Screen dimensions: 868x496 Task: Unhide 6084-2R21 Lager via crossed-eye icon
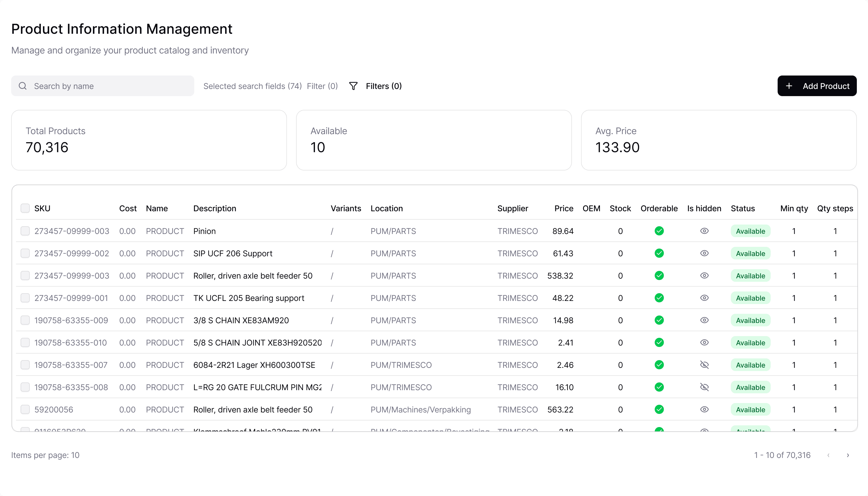704,365
